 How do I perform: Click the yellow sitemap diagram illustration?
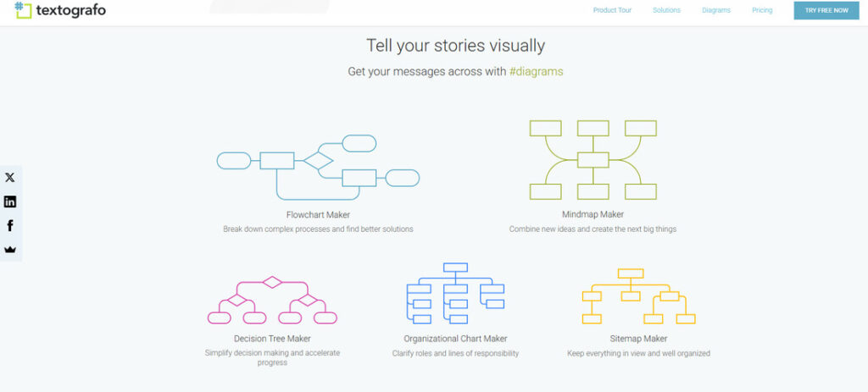click(638, 296)
